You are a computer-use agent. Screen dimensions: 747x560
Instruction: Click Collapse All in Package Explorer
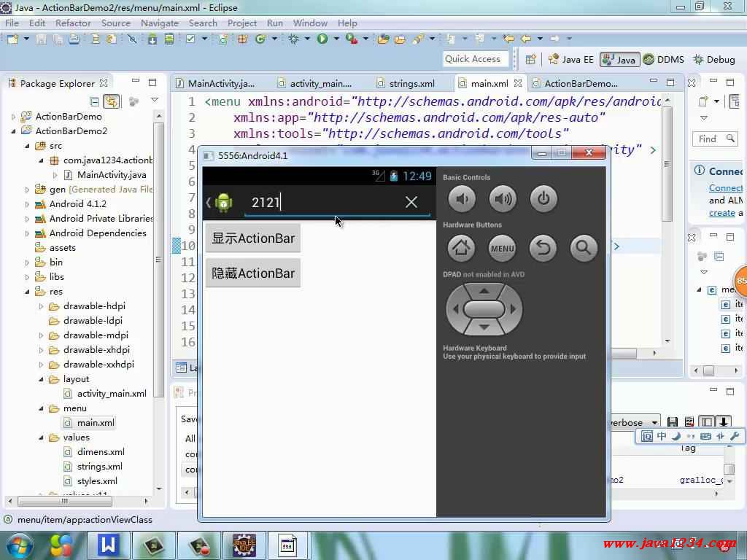pos(94,101)
